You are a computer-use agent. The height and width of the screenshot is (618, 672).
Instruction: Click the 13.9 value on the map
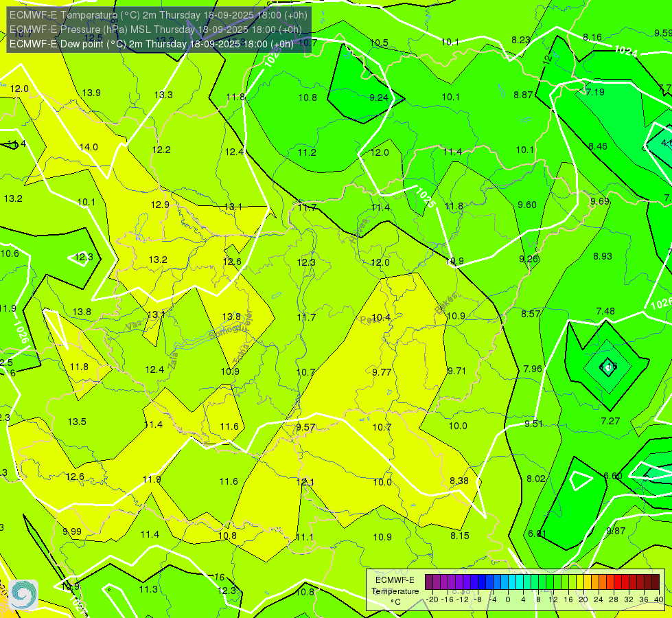tap(91, 93)
